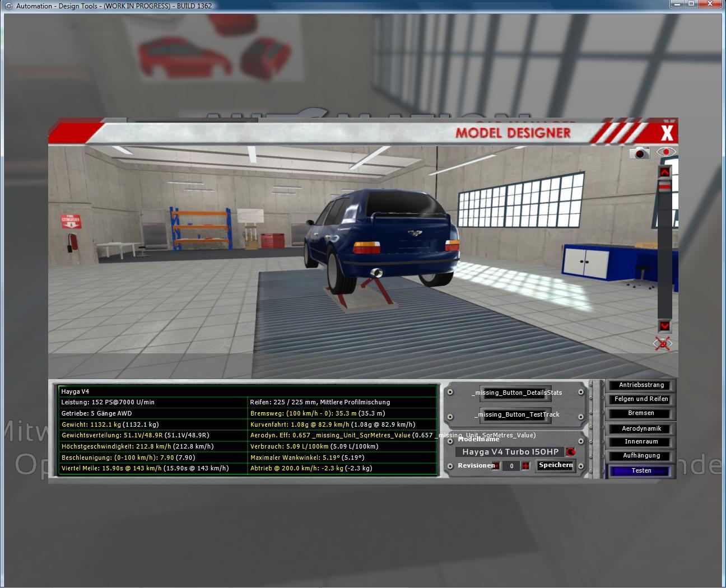Click the _missing_Button_TestTrack button
This screenshot has width=726, height=588.
click(x=516, y=415)
